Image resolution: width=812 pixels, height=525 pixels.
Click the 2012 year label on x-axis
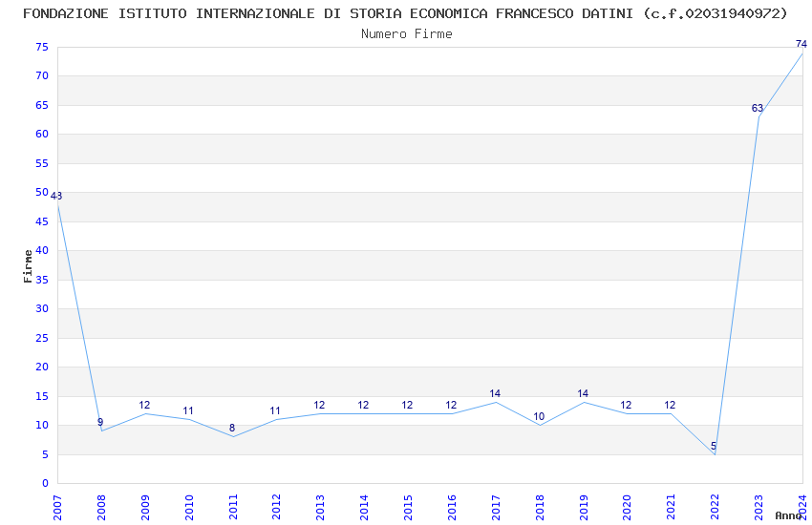276,508
